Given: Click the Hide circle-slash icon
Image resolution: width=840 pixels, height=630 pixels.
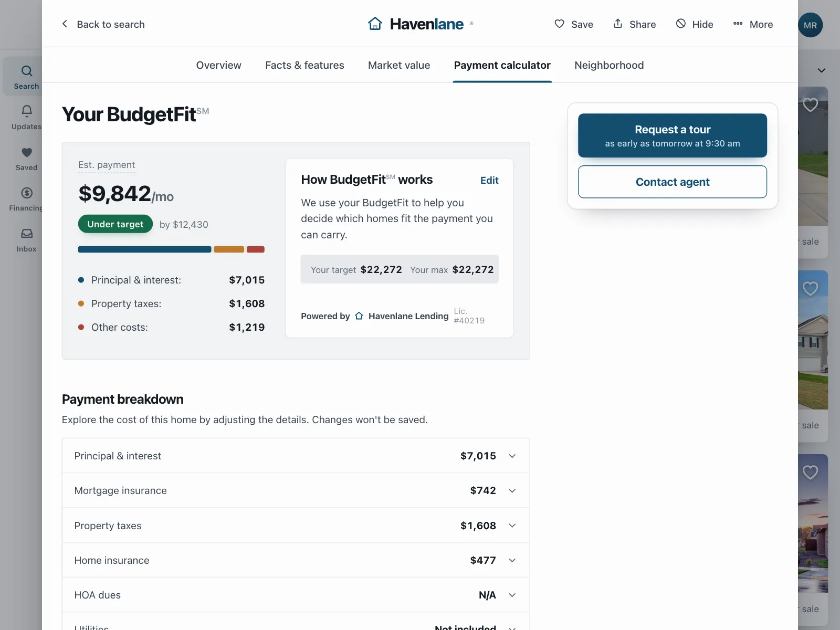Looking at the screenshot, I should tap(681, 24).
